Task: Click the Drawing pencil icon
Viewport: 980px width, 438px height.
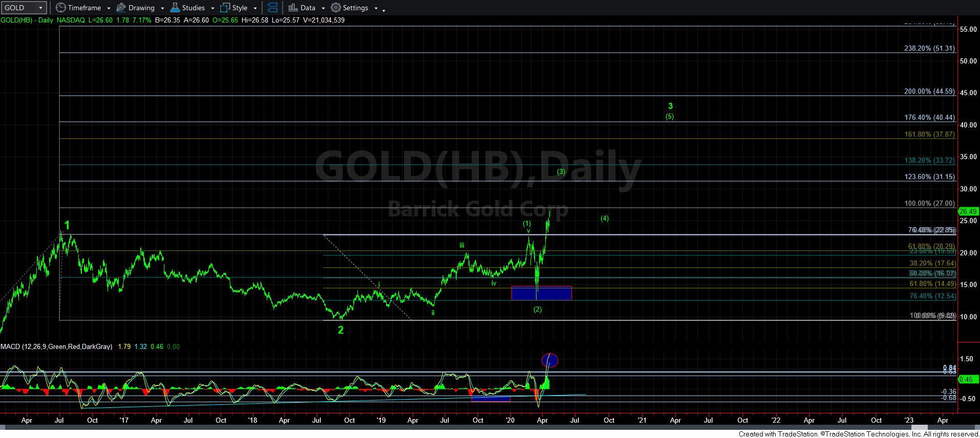Action: (x=121, y=8)
